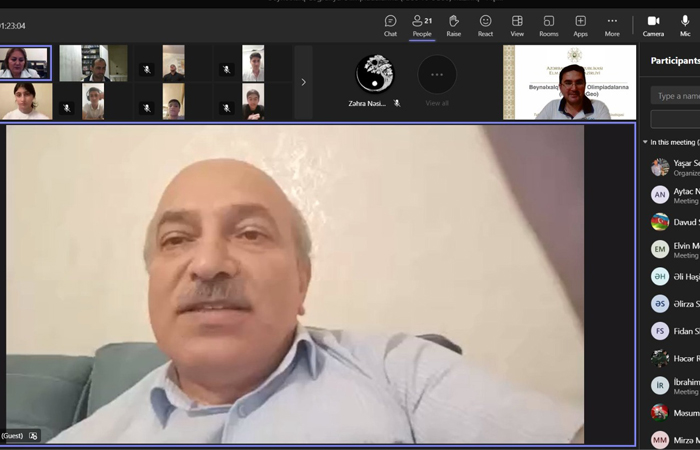
Task: Select participant Elvin M... in list
Action: (675, 250)
